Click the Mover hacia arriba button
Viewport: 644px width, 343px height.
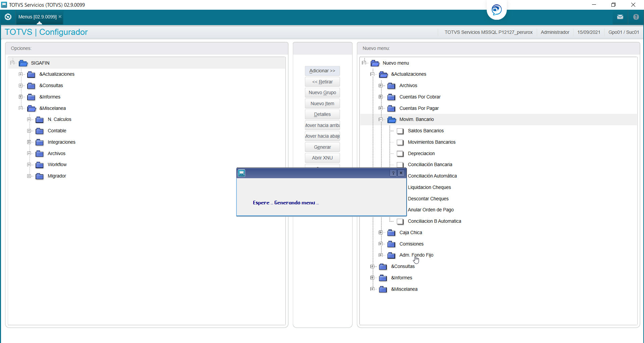click(322, 125)
